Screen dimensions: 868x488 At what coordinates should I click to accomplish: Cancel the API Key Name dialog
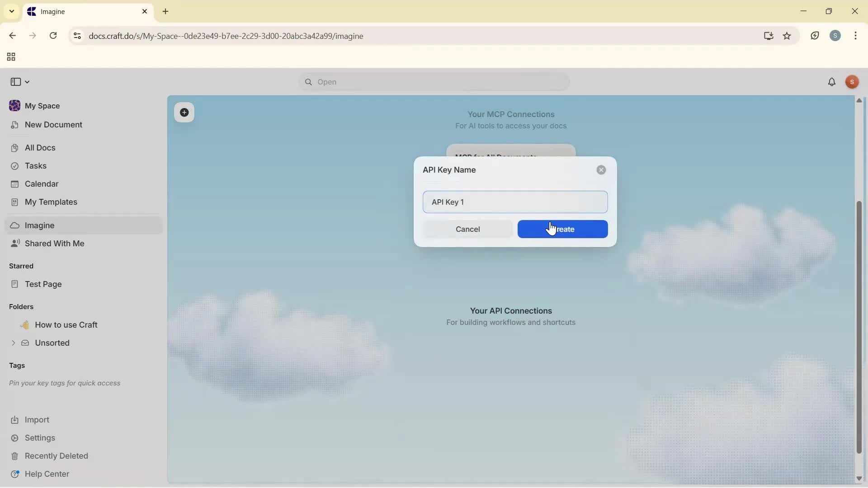[468, 229]
